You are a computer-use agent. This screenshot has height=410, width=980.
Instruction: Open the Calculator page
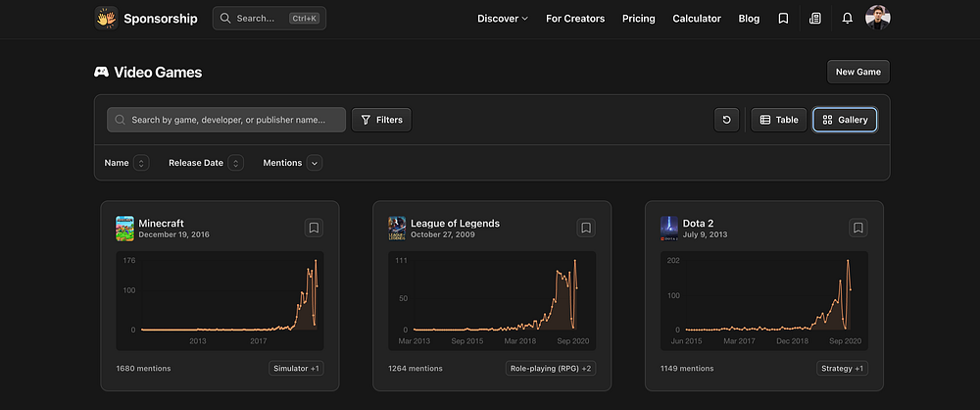click(x=696, y=19)
